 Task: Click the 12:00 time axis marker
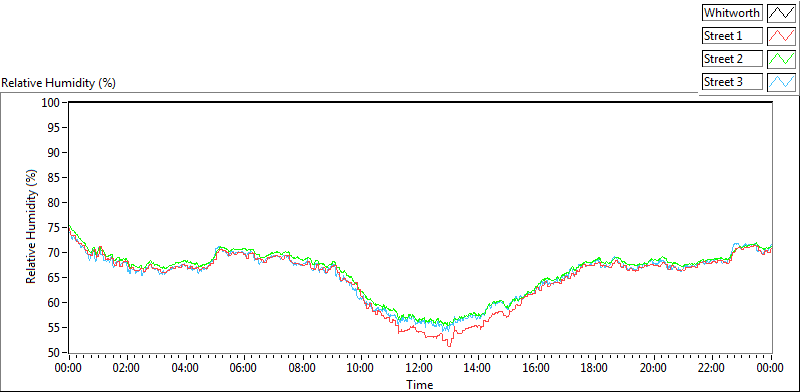tap(420, 369)
